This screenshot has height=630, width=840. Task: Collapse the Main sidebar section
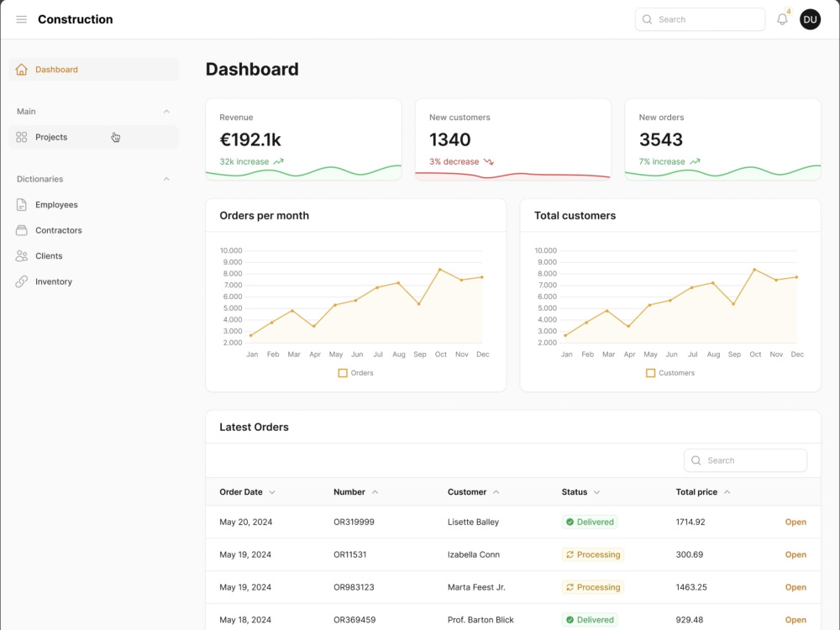click(166, 112)
